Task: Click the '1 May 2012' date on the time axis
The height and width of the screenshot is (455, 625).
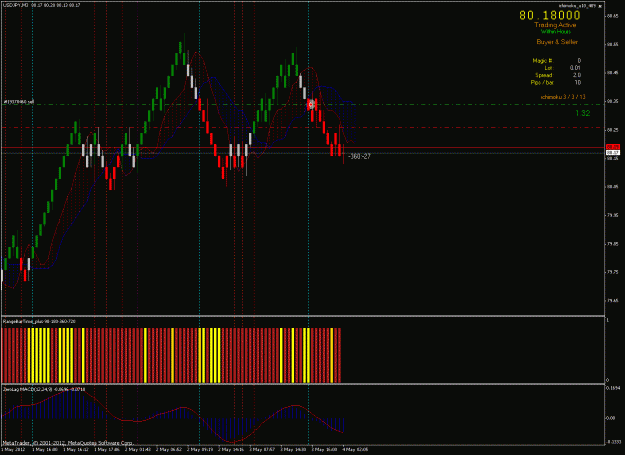Action: (x=13, y=449)
